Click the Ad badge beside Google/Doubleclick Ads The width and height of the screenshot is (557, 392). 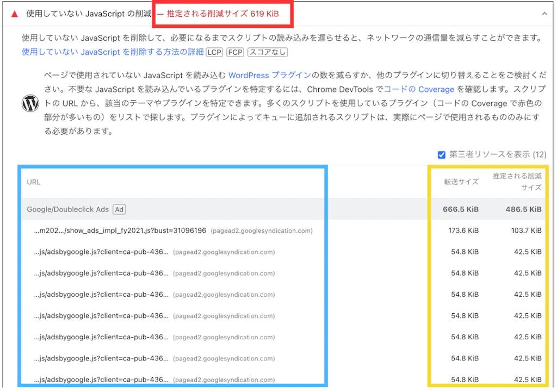click(x=119, y=209)
